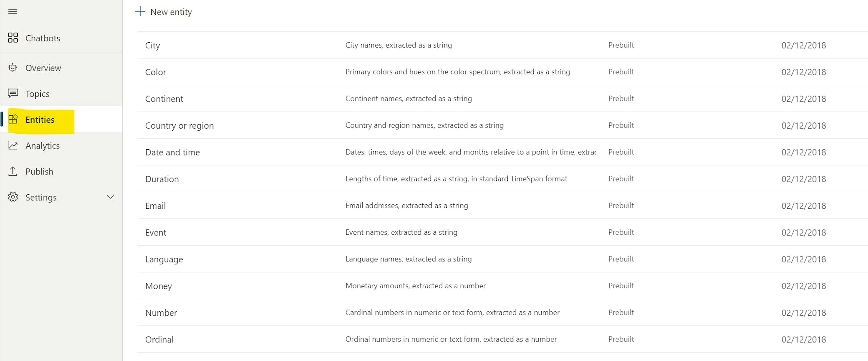Screen dimensions: 868x361
Task: Click the Chatbots grid icon
Action: coord(13,38)
